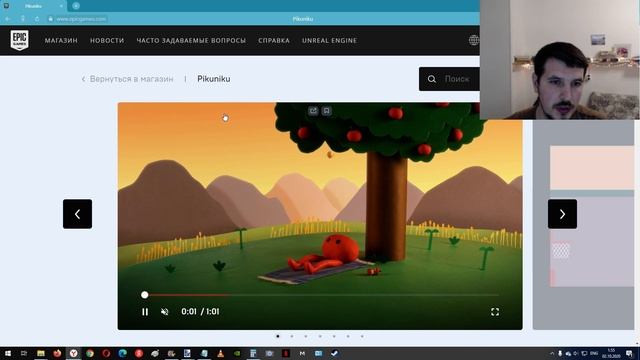The image size is (640, 360).
Task: Open Steam from the taskbar
Action: tap(335, 353)
